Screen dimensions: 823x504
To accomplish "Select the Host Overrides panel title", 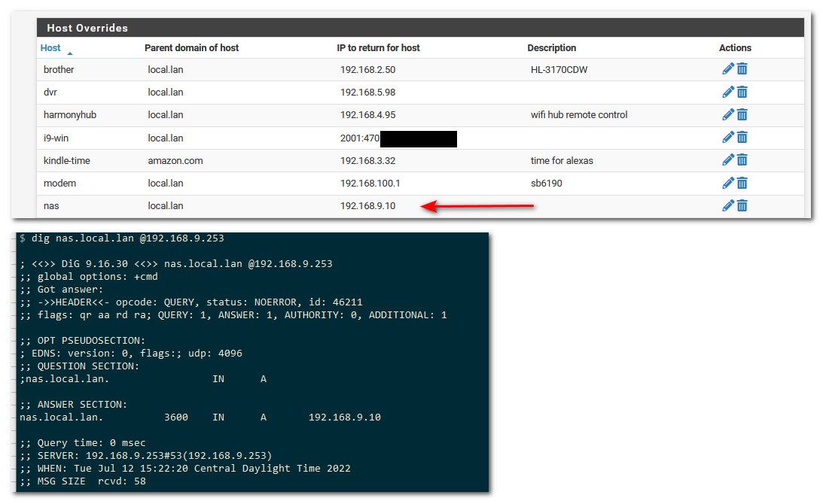I will tap(87, 28).
